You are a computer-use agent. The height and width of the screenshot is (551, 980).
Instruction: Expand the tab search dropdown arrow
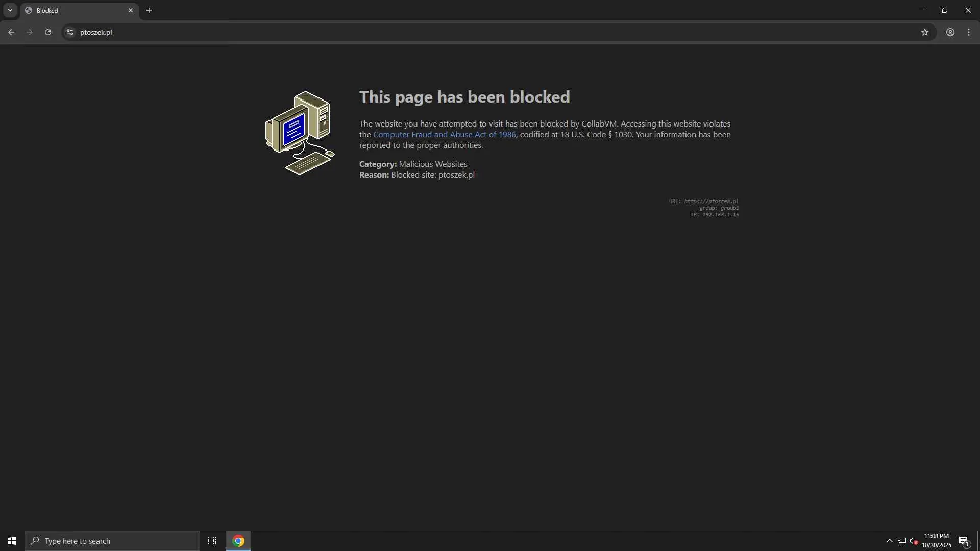click(x=10, y=10)
